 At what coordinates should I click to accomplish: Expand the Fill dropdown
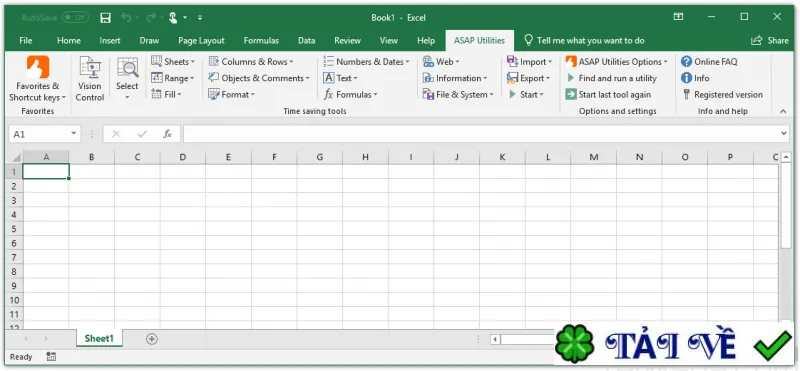click(x=166, y=94)
